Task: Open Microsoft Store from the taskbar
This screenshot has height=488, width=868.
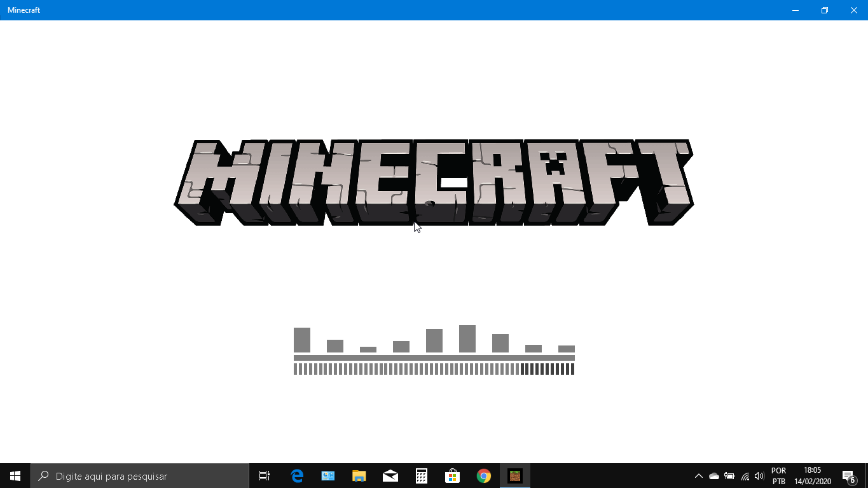Action: coord(453,476)
